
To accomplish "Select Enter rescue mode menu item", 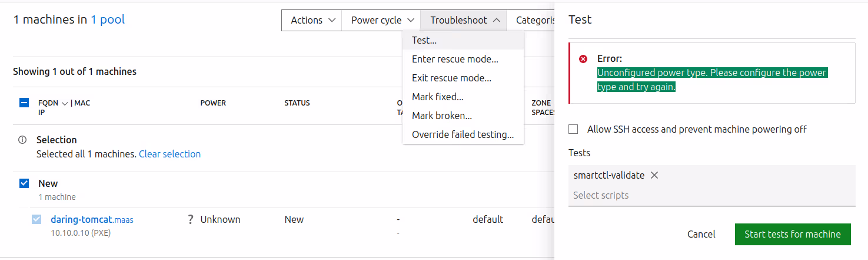I will 455,59.
